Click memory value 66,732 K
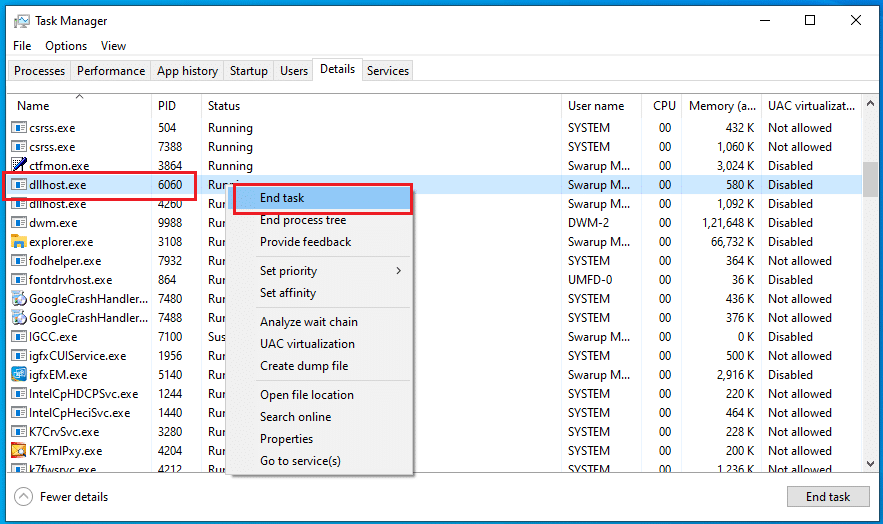Image resolution: width=883 pixels, height=524 pixels. tap(733, 242)
